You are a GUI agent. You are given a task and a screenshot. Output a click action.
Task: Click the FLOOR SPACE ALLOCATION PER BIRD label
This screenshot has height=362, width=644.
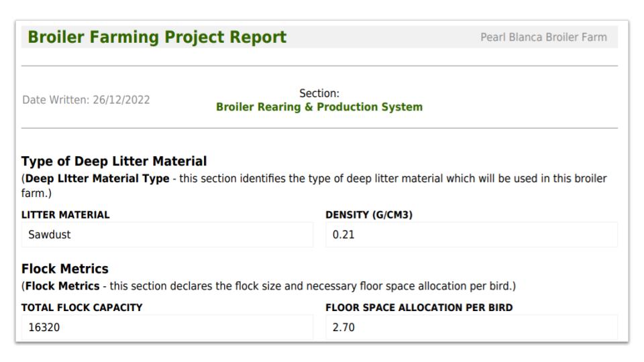(419, 308)
